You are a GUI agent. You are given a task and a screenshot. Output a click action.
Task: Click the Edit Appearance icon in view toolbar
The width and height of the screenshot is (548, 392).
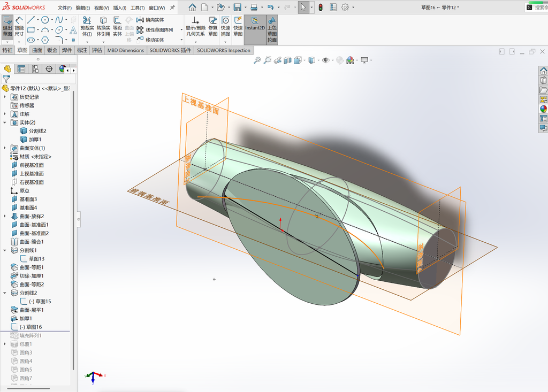(x=340, y=60)
